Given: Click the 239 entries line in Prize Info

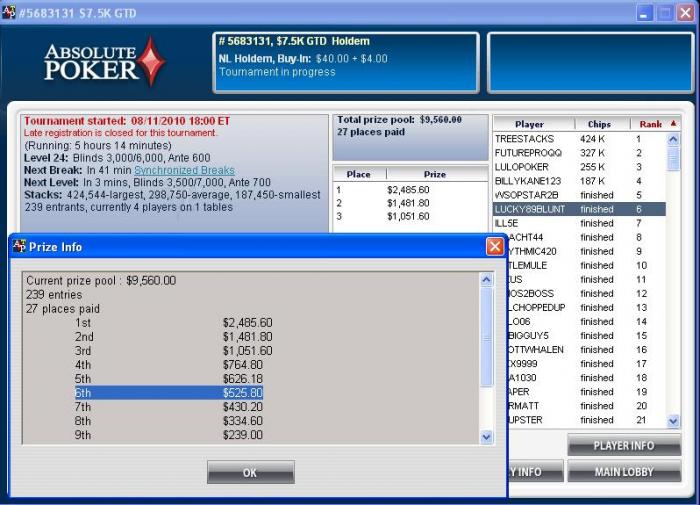Looking at the screenshot, I should (54, 295).
